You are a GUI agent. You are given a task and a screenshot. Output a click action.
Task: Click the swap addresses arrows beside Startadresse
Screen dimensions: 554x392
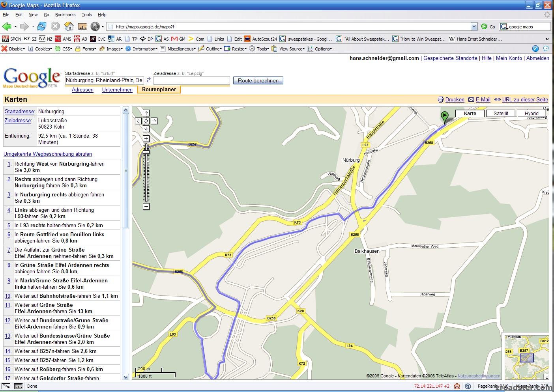click(x=149, y=79)
